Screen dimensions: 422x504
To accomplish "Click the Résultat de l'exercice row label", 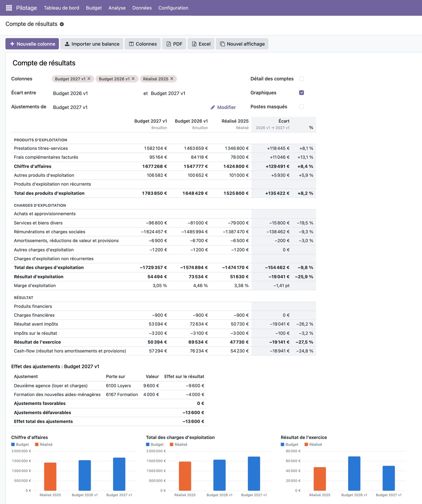I will click(37, 342).
